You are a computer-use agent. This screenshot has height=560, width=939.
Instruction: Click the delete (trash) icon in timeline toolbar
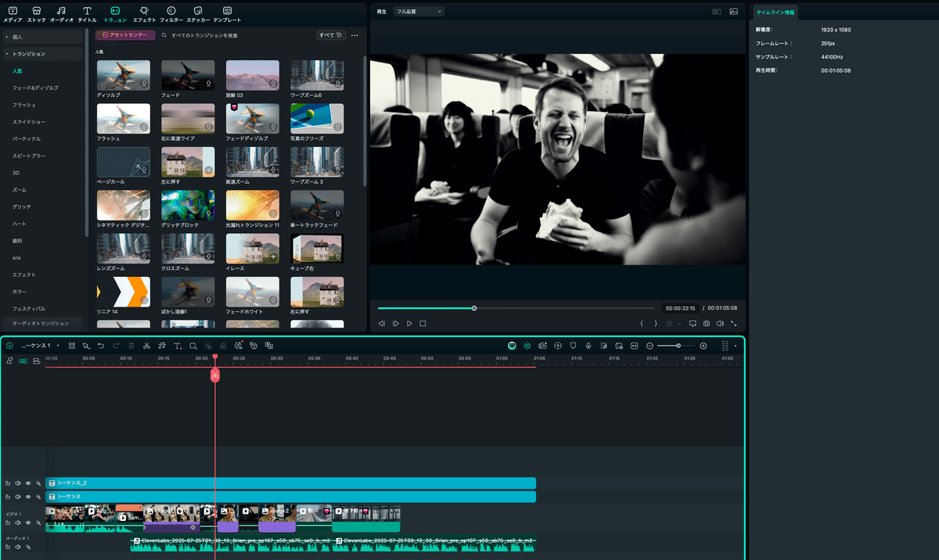(x=131, y=345)
